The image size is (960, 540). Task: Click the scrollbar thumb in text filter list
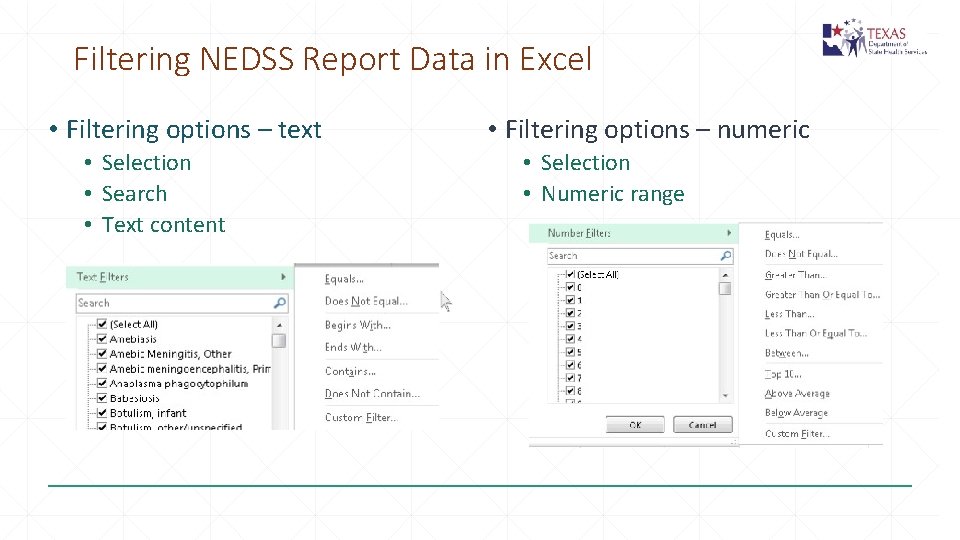point(279,340)
